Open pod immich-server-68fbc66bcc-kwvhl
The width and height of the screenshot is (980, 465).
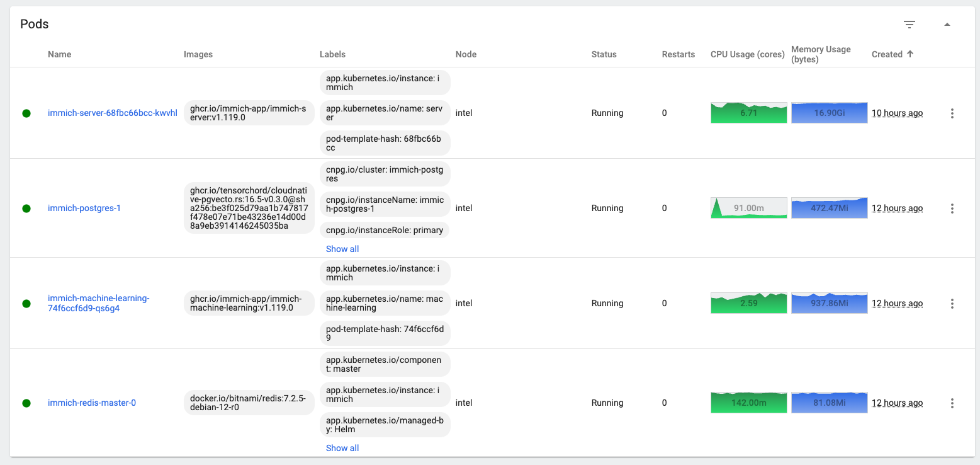[113, 113]
